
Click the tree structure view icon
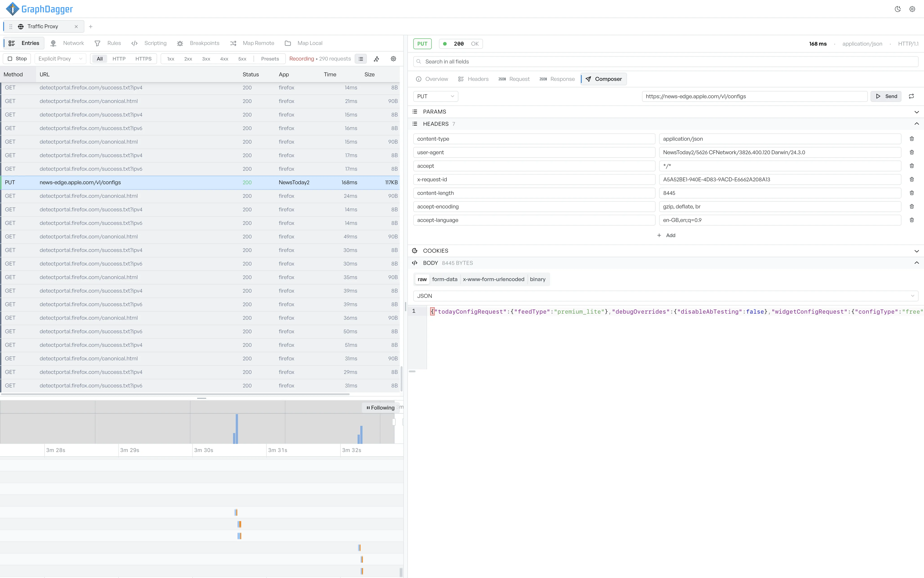coord(377,59)
